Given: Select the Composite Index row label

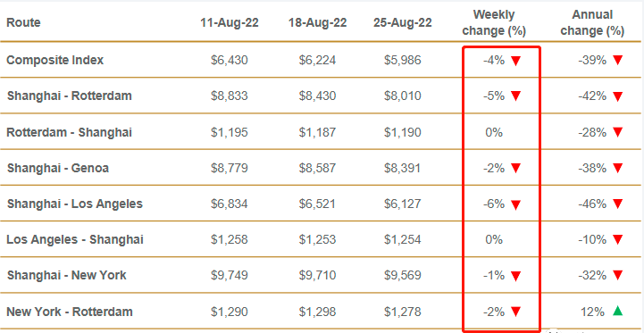Looking at the screenshot, I should [x=55, y=61].
